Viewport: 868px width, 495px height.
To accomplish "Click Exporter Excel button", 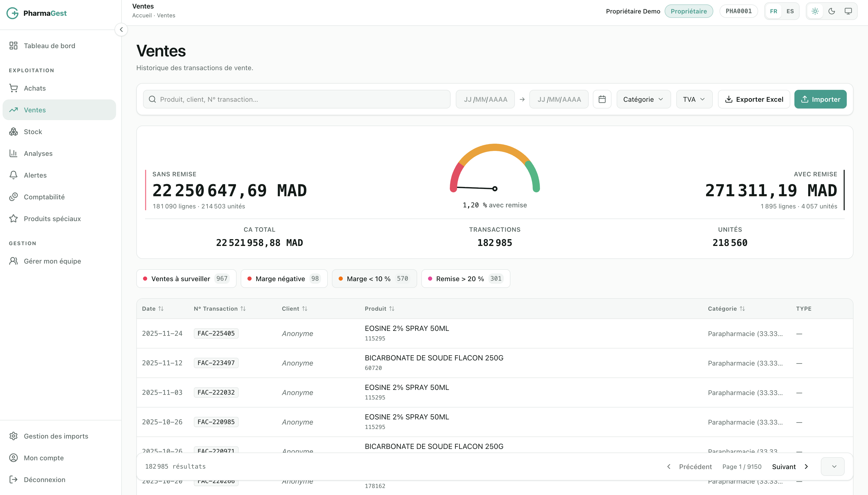I will click(x=754, y=99).
